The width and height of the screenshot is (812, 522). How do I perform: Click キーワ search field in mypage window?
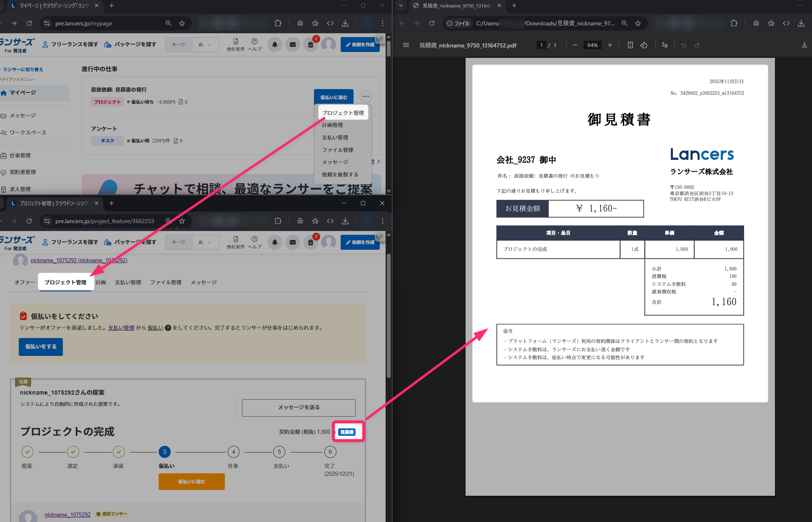(179, 45)
